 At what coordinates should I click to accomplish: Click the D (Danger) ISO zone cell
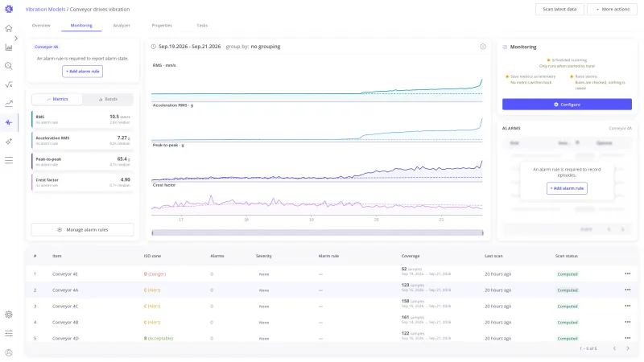(x=155, y=274)
